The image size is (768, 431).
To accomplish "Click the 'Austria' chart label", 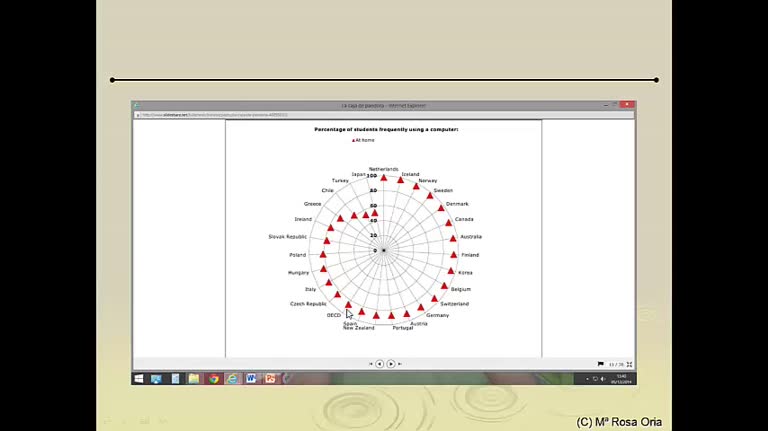I will (x=419, y=324).
